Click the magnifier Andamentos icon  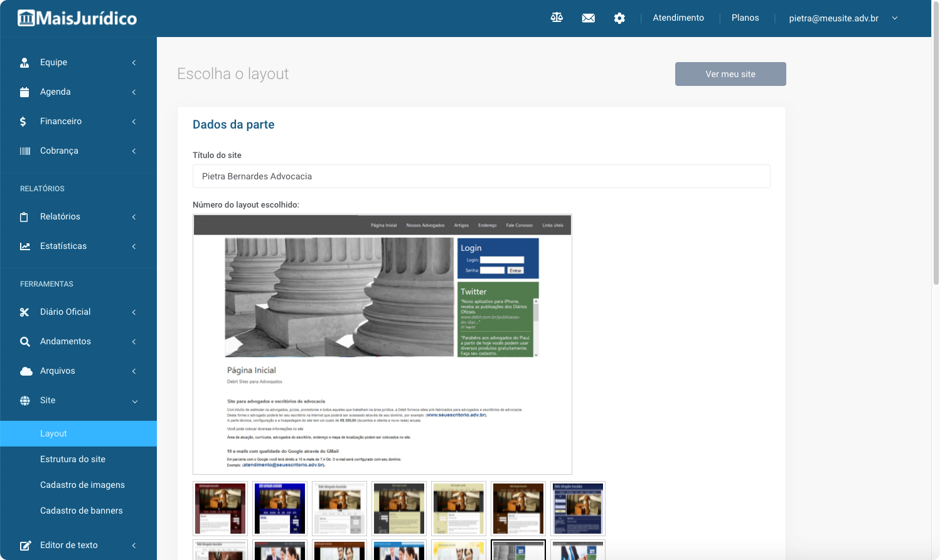click(x=25, y=342)
